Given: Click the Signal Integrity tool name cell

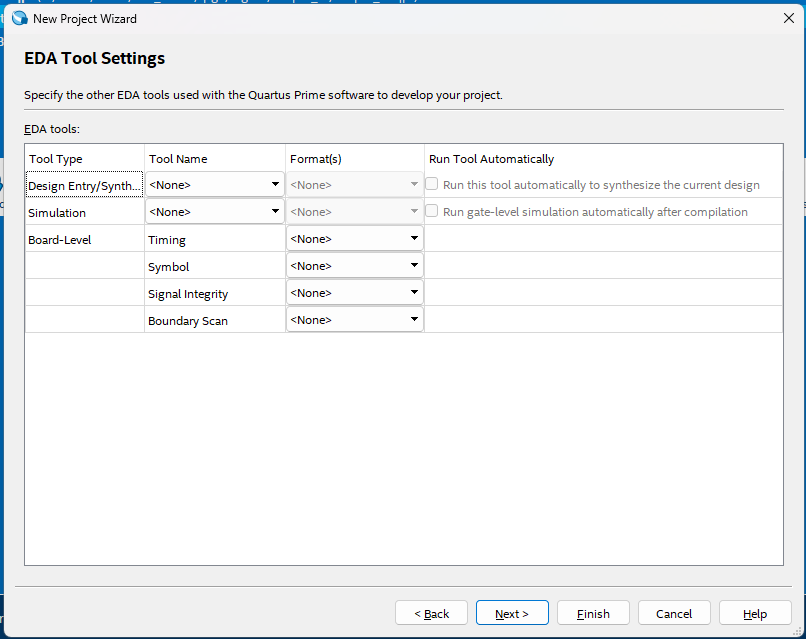Looking at the screenshot, I should pos(214,293).
